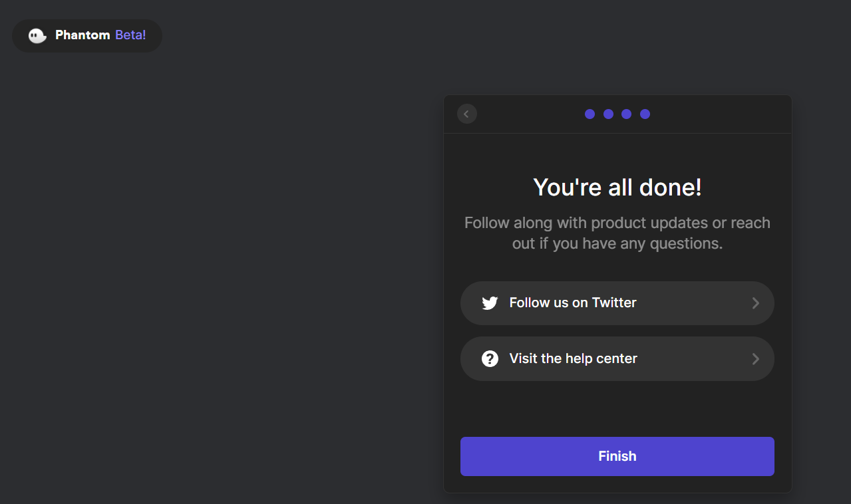Image resolution: width=851 pixels, height=504 pixels.
Task: Open the chevron on the Twitter row
Action: tap(755, 303)
